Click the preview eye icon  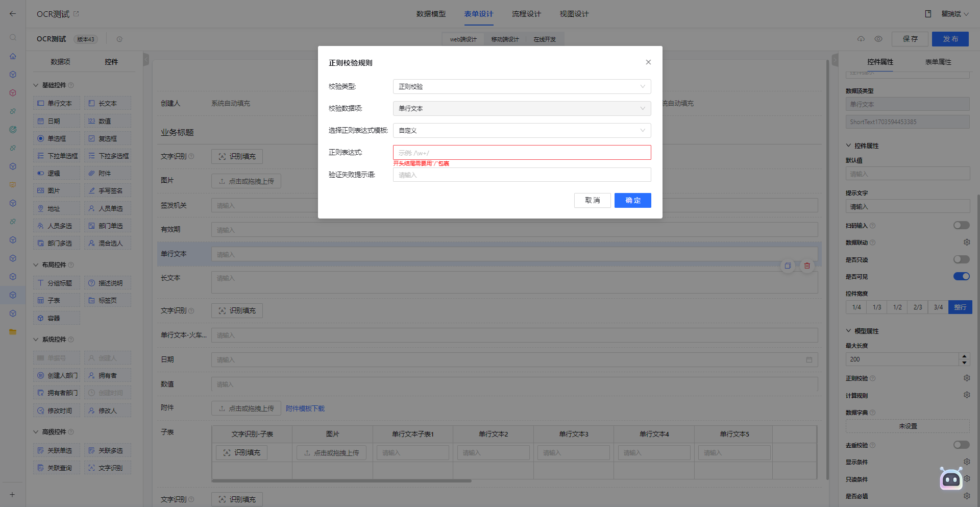coord(878,39)
